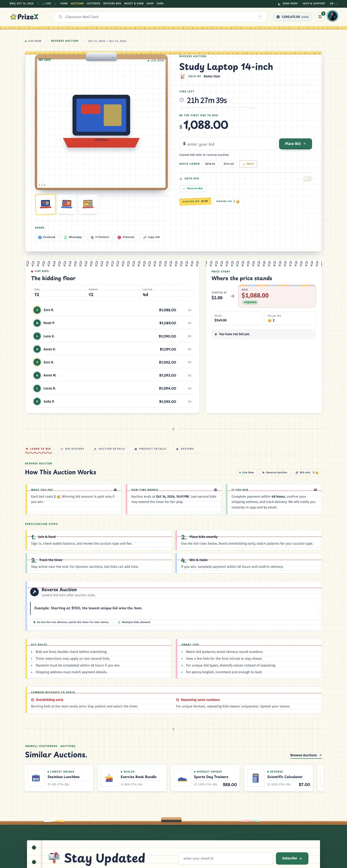347x868 pixels.
Task: Click the time-left clock icon
Action: pos(182,100)
